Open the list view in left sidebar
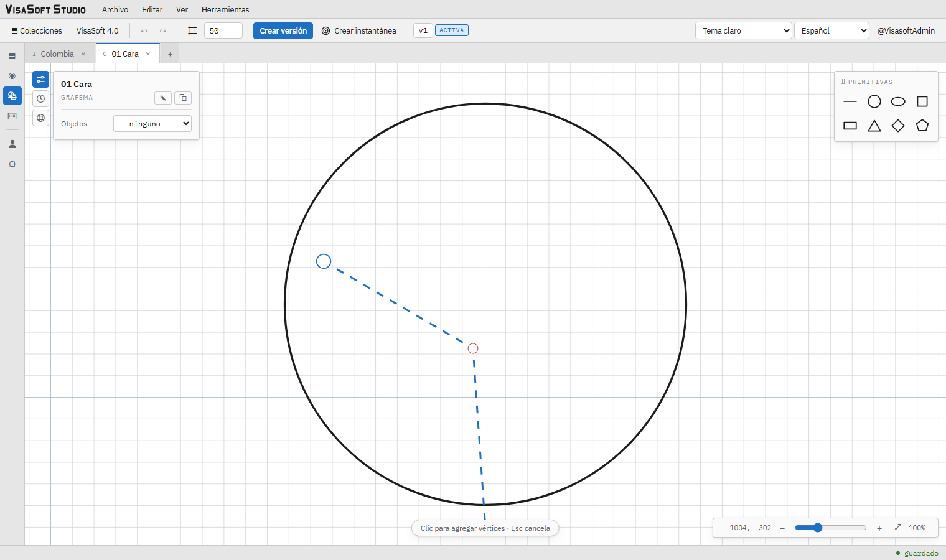The width and height of the screenshot is (946, 560). [12, 56]
